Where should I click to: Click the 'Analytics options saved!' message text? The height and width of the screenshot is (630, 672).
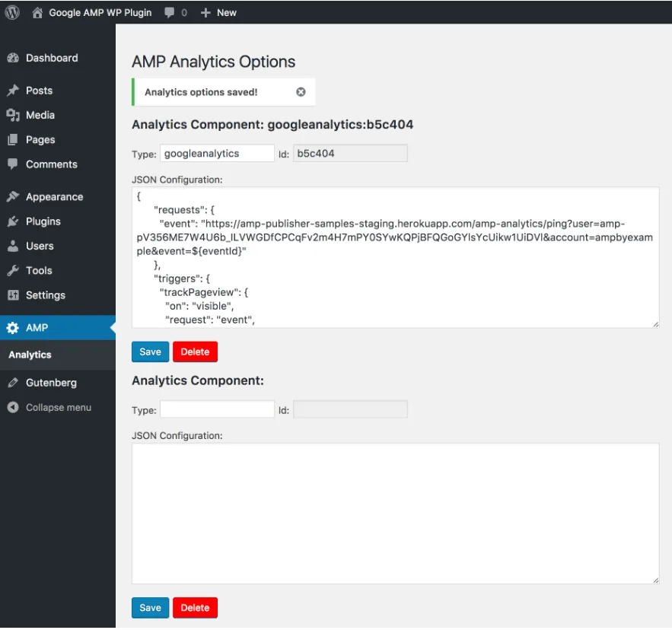(201, 92)
